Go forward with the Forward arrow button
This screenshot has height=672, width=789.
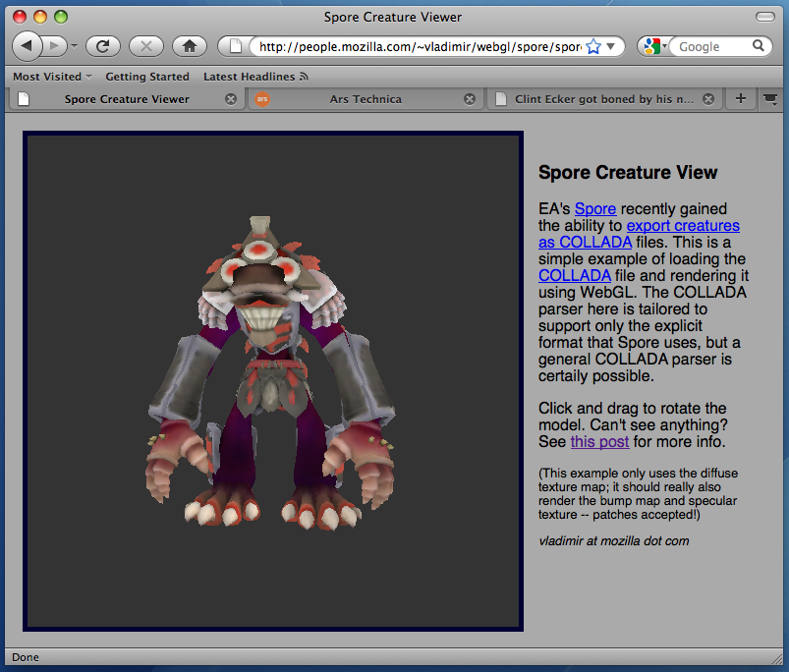54,46
